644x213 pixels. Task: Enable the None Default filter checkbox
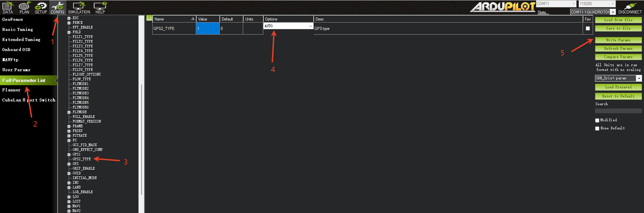pos(597,128)
